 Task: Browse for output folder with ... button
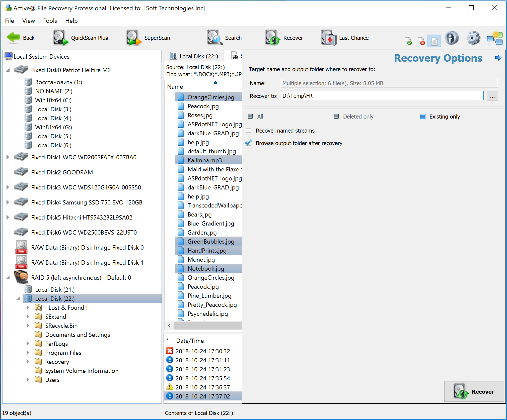click(x=492, y=96)
